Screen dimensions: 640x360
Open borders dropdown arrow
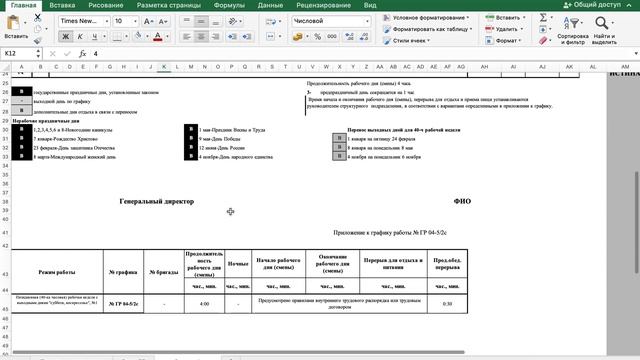coord(126,37)
